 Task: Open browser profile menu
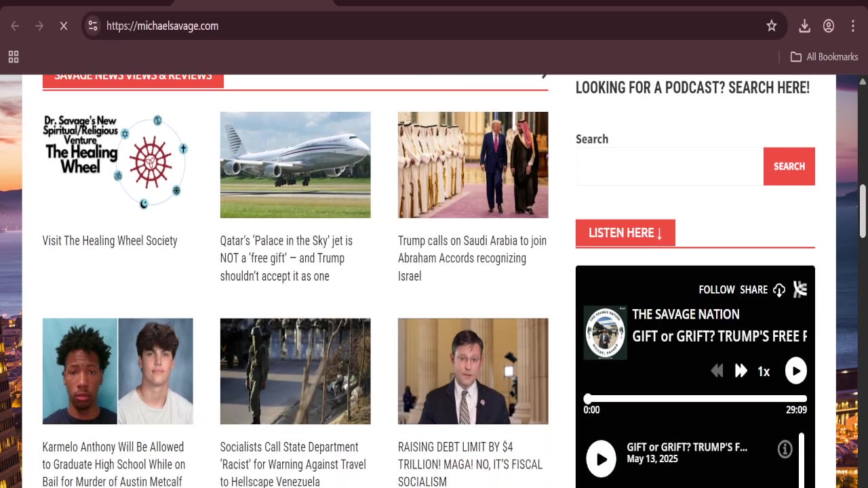coord(829,26)
